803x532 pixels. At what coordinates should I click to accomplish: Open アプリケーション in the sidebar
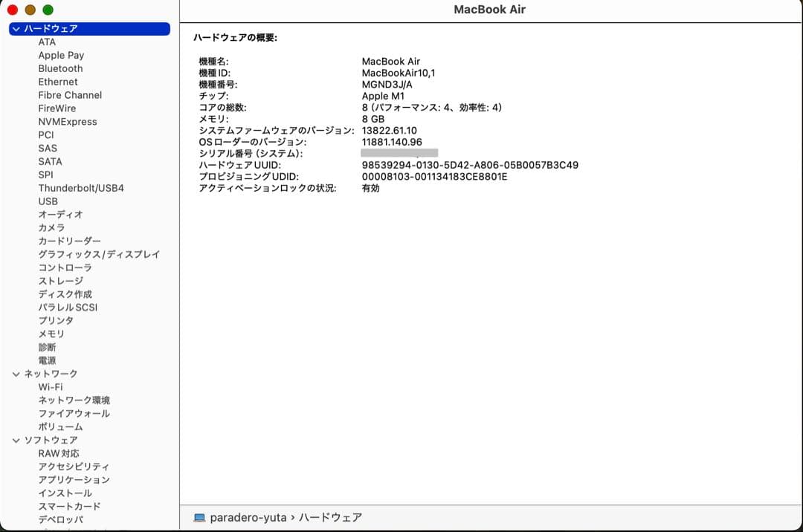[x=74, y=480]
